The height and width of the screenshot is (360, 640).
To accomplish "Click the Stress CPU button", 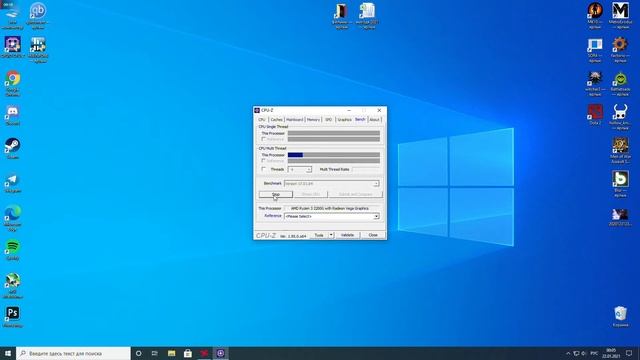I will (311, 194).
